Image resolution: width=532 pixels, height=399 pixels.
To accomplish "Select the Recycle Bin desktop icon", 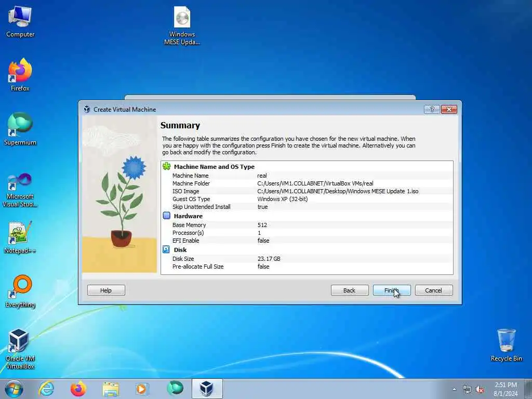I will [506, 345].
